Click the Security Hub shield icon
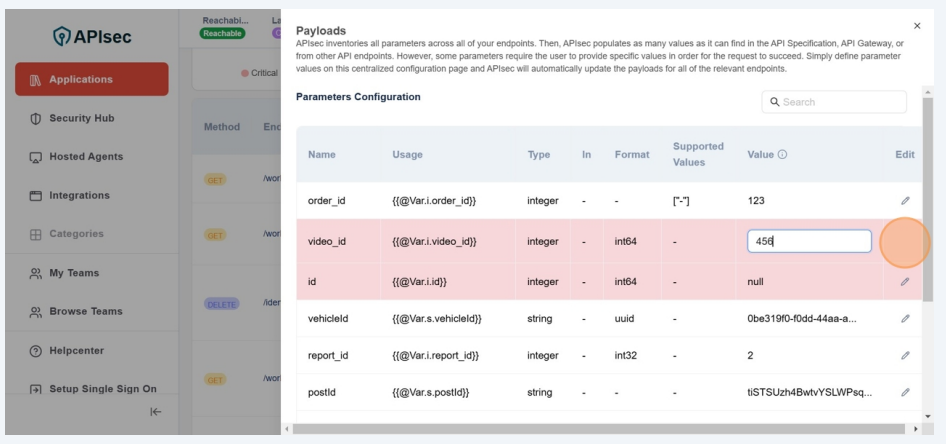The height and width of the screenshot is (444, 946). [36, 118]
